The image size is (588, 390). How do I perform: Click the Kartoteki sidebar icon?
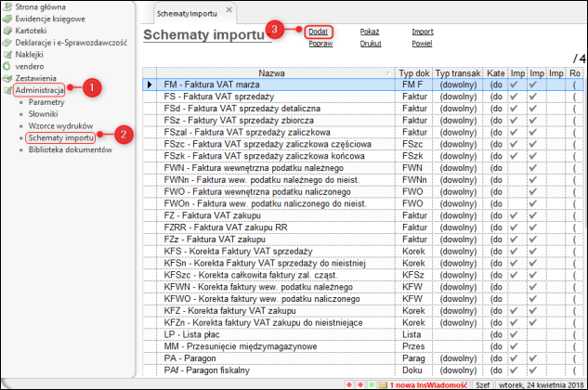7,31
